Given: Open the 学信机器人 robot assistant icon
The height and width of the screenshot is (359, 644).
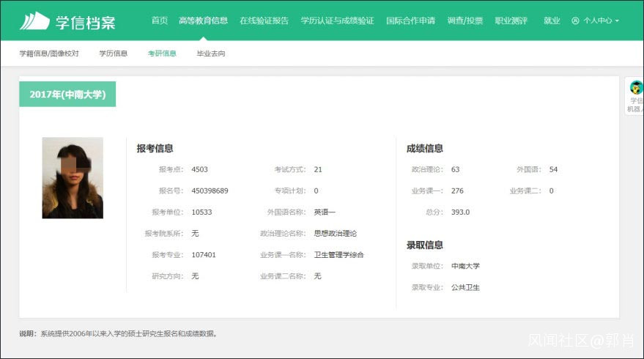Looking at the screenshot, I should pos(636,87).
